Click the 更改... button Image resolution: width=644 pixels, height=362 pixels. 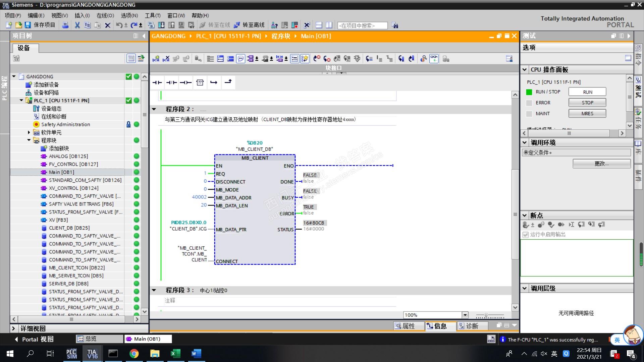(601, 164)
